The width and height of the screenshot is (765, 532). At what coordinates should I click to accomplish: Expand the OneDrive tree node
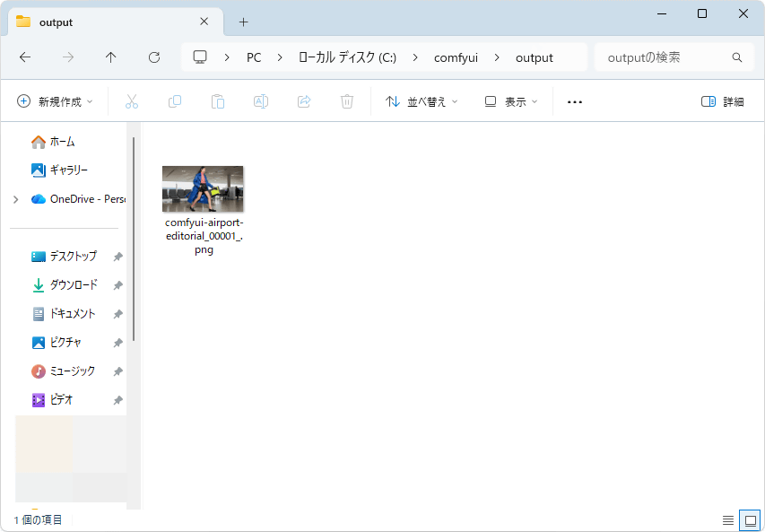(15, 199)
